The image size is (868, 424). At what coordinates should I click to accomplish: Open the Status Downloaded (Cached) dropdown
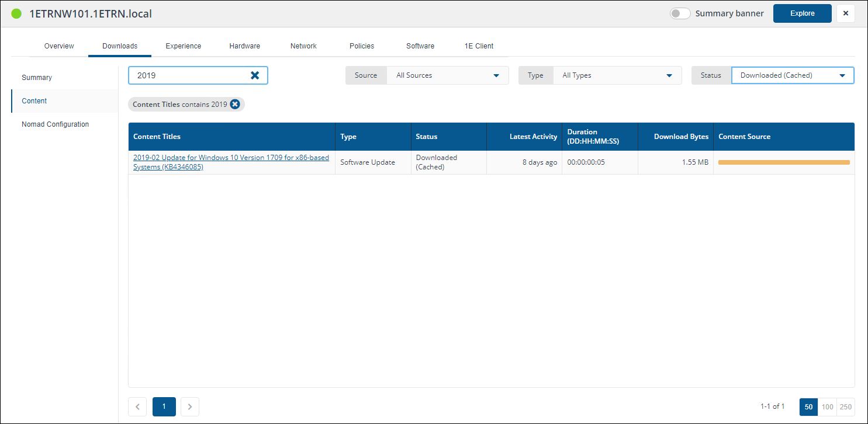tap(792, 75)
